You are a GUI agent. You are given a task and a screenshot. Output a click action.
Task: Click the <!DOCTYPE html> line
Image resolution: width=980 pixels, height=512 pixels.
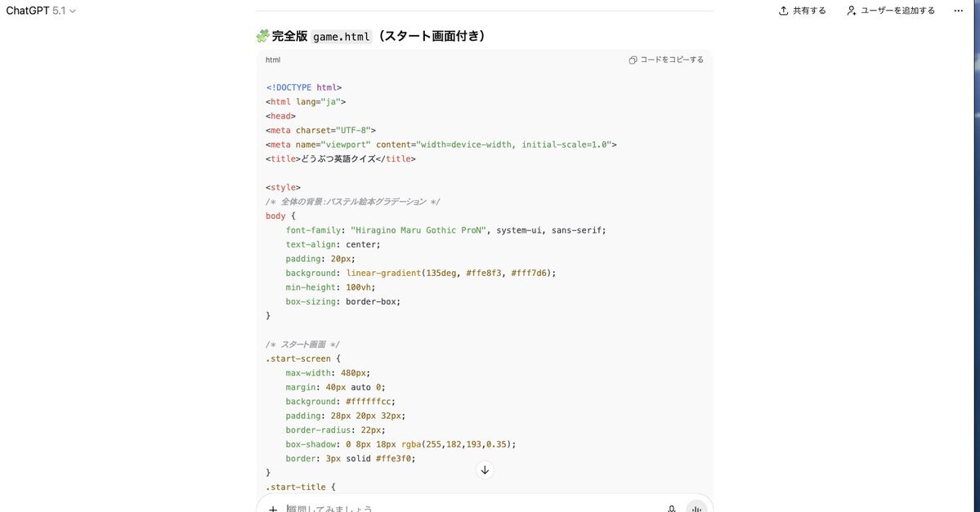303,87
